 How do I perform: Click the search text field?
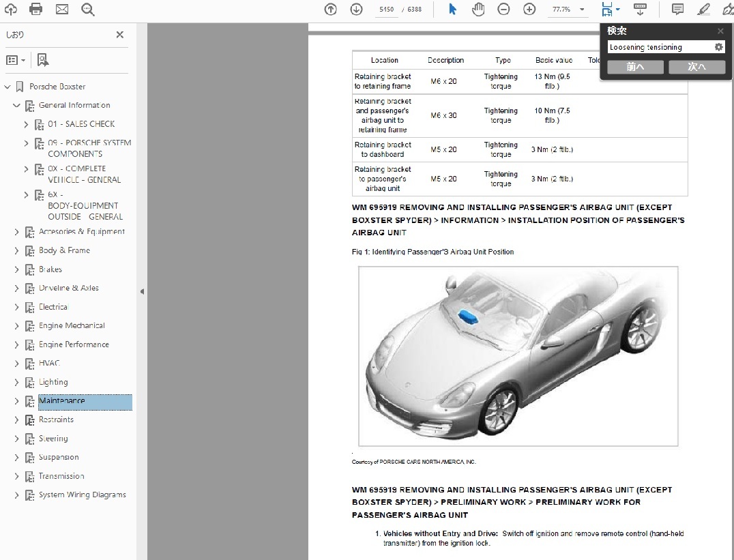click(x=660, y=47)
